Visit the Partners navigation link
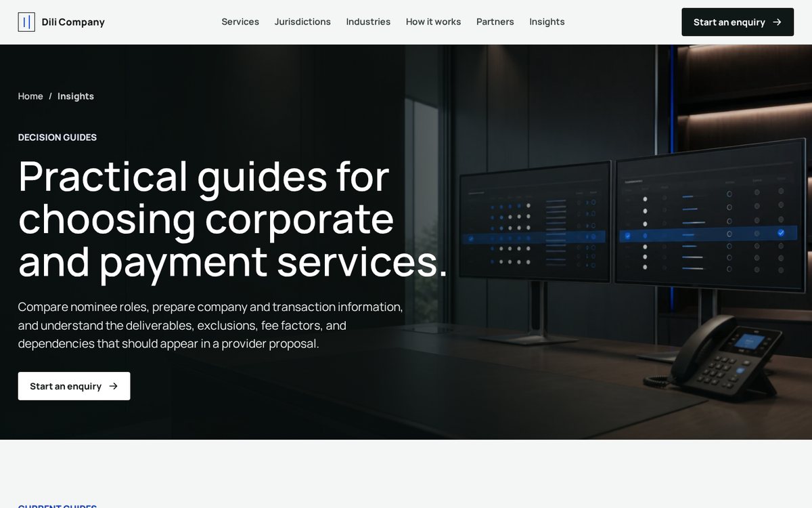 point(495,22)
